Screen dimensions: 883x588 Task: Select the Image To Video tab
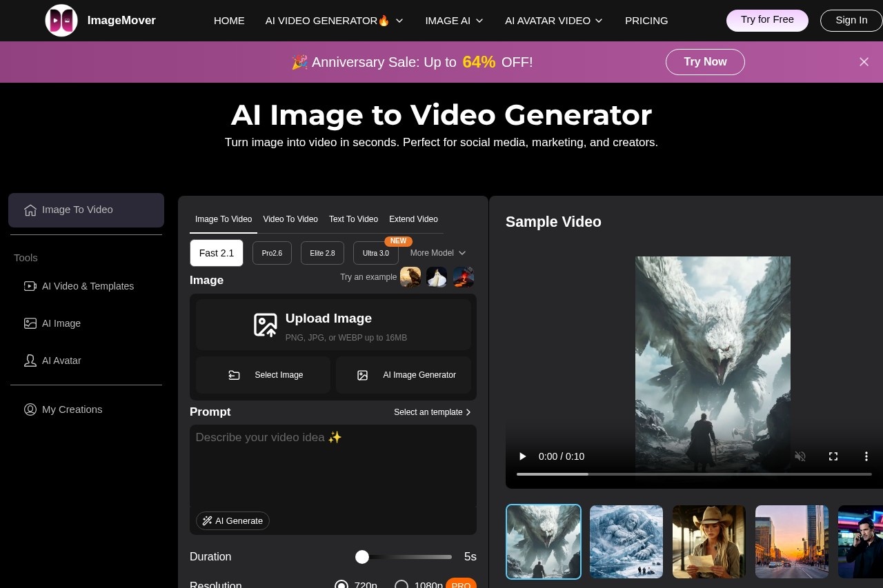point(224,219)
